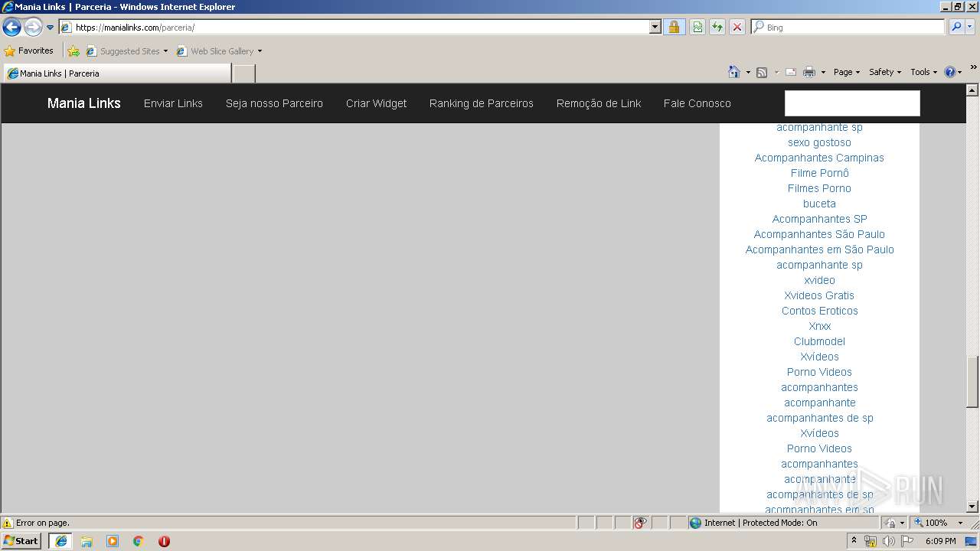This screenshot has height=551, width=980.
Task: Open Clubmodel link
Action: [819, 341]
